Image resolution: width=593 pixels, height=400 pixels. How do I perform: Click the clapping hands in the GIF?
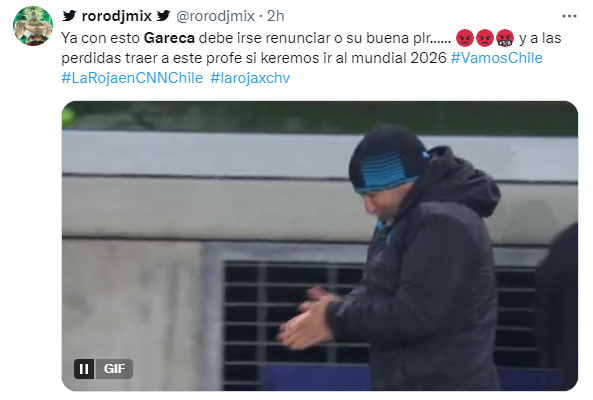click(306, 319)
